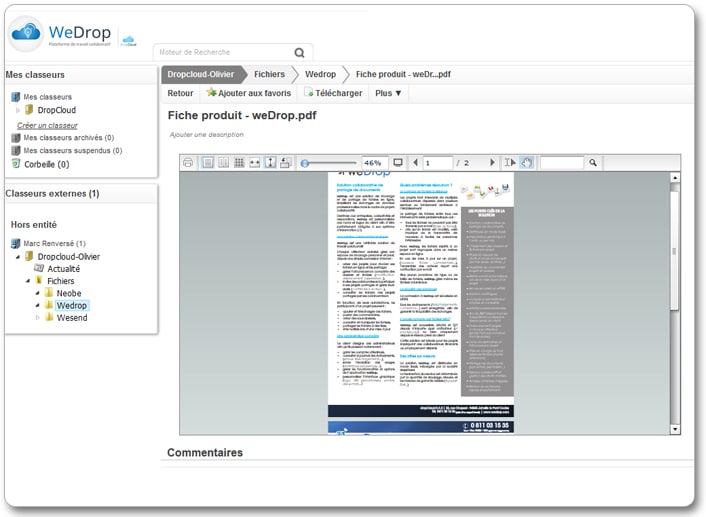The image size is (706, 517).
Task: Select thumbnail grid view mode
Action: [x=239, y=163]
